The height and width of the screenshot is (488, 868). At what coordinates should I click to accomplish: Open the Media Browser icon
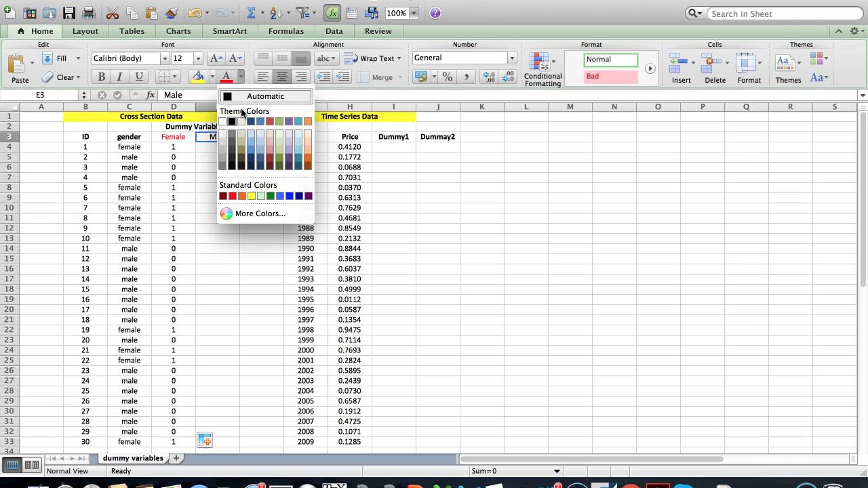[371, 13]
